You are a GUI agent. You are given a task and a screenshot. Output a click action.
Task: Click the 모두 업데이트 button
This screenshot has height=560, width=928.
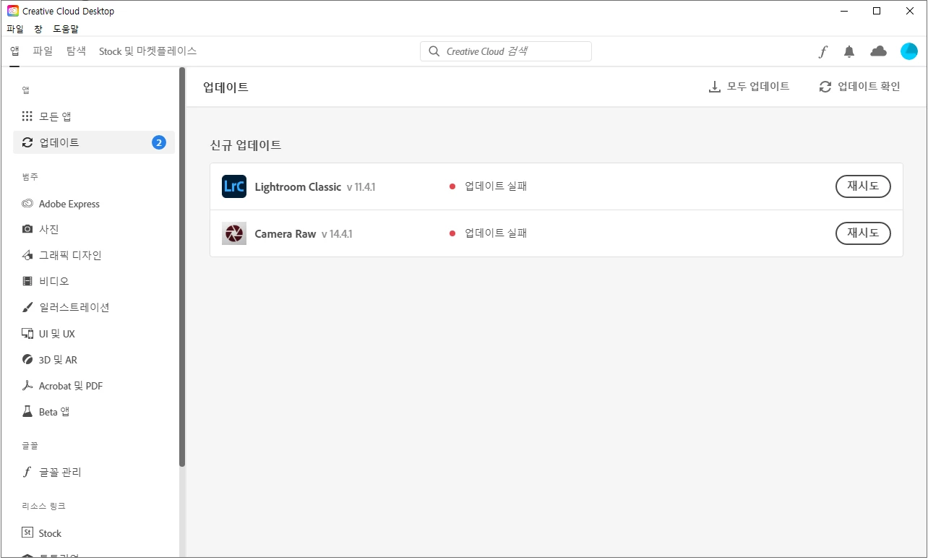coord(749,87)
